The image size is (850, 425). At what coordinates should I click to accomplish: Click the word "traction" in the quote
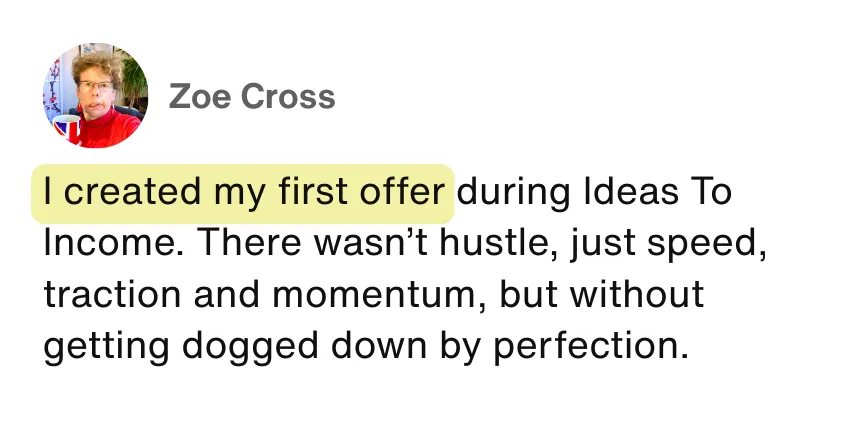112,294
